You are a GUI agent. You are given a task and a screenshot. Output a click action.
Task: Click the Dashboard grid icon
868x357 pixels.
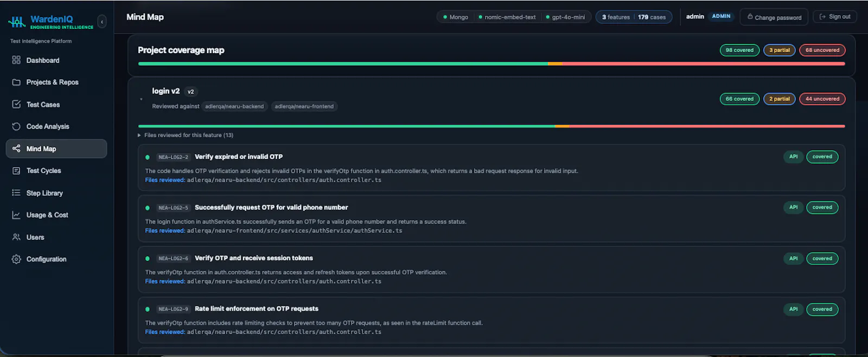pos(16,60)
